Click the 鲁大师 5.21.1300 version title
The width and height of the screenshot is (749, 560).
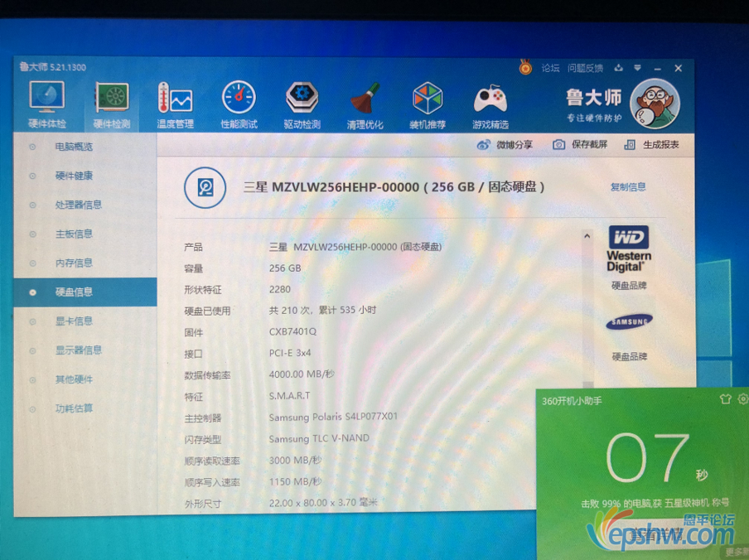tap(52, 67)
